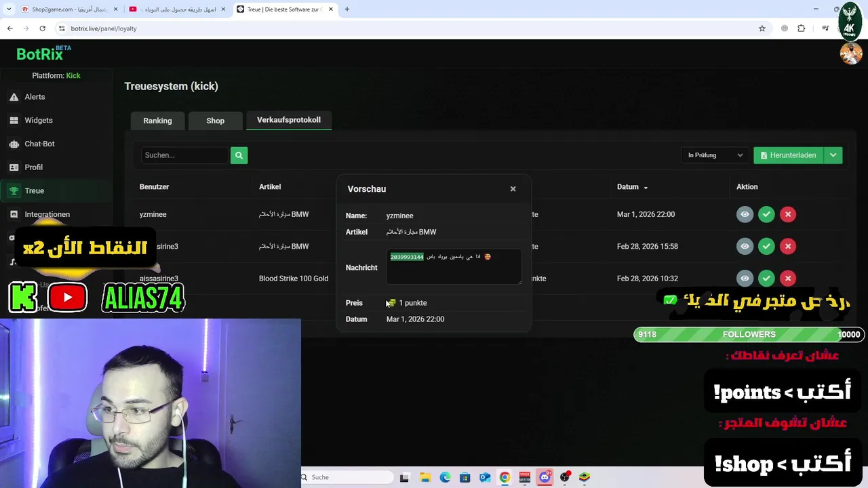
Task: Click the Nachricht message text box
Action: (454, 267)
